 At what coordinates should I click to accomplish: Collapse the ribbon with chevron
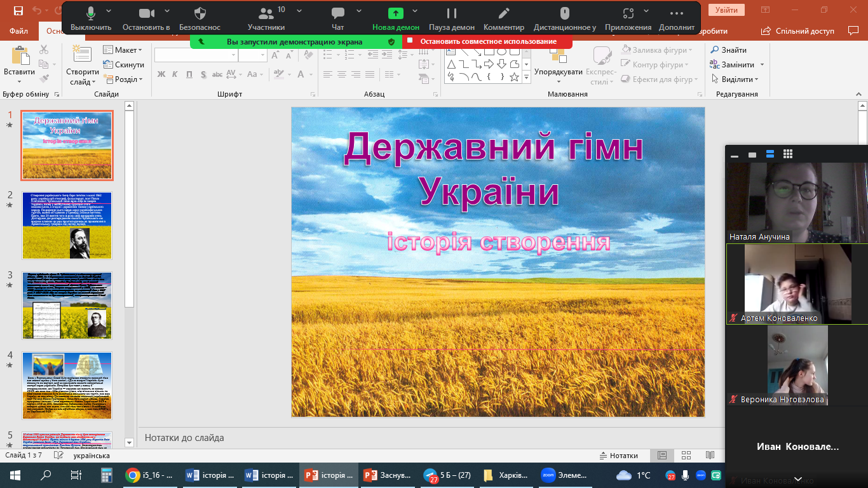pyautogui.click(x=860, y=94)
